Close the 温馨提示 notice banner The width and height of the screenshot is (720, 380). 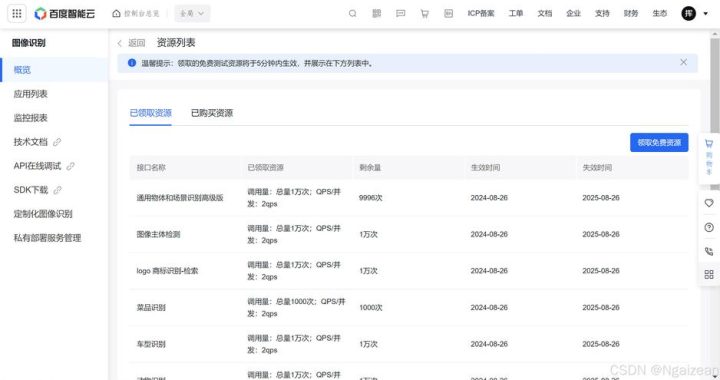point(683,62)
